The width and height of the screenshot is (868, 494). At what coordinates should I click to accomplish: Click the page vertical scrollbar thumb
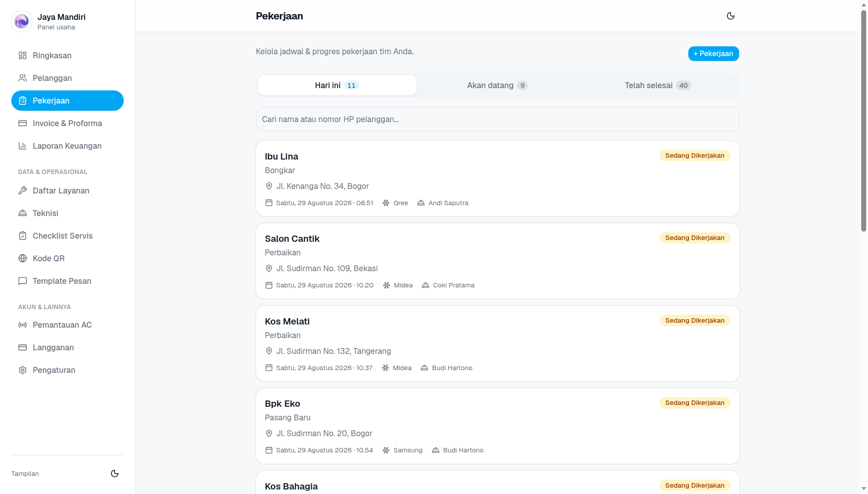coord(863,121)
